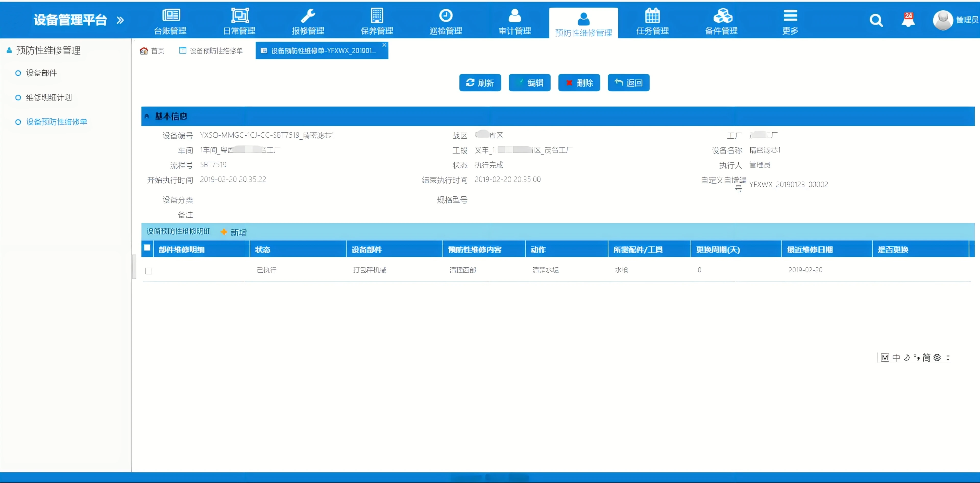Open 维修明细计划 in the sidebar
The width and height of the screenshot is (980, 483).
point(49,98)
